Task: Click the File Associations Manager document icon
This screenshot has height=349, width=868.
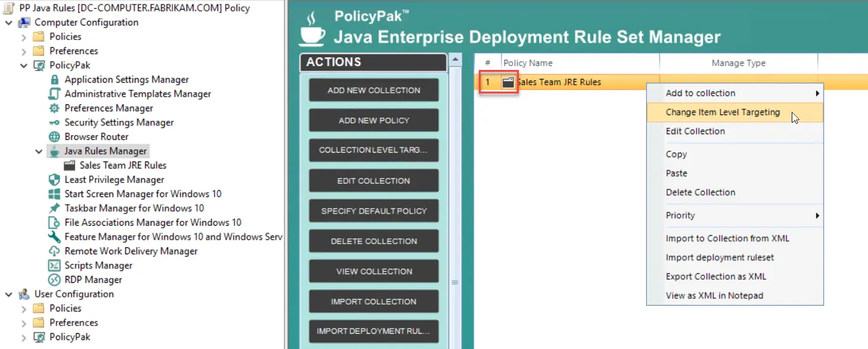Action: [x=54, y=222]
